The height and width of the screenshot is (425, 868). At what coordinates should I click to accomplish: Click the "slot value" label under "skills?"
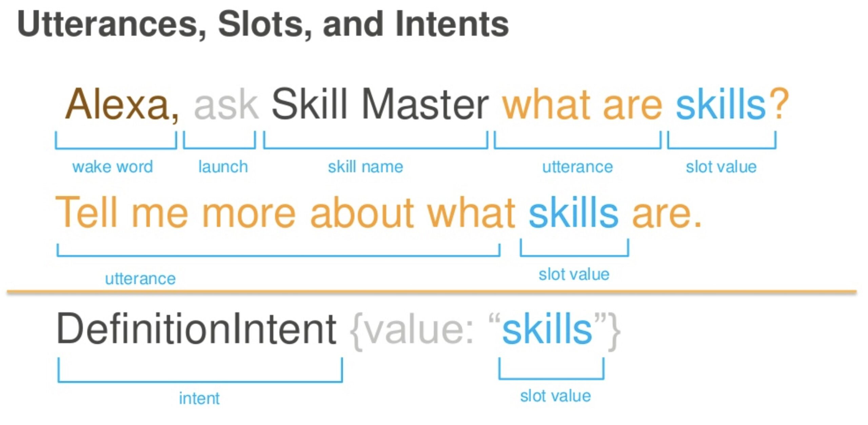721,167
